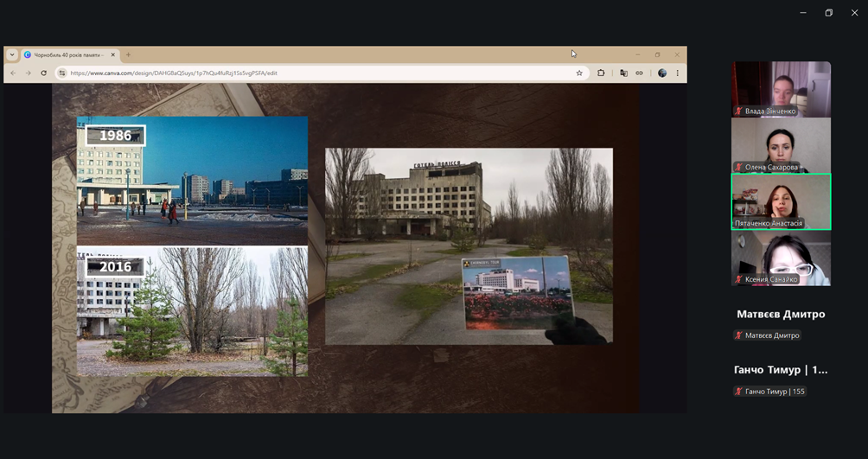Close the Чорнобиль Canva browser tab
This screenshot has width=868, height=459.
pyautogui.click(x=112, y=54)
